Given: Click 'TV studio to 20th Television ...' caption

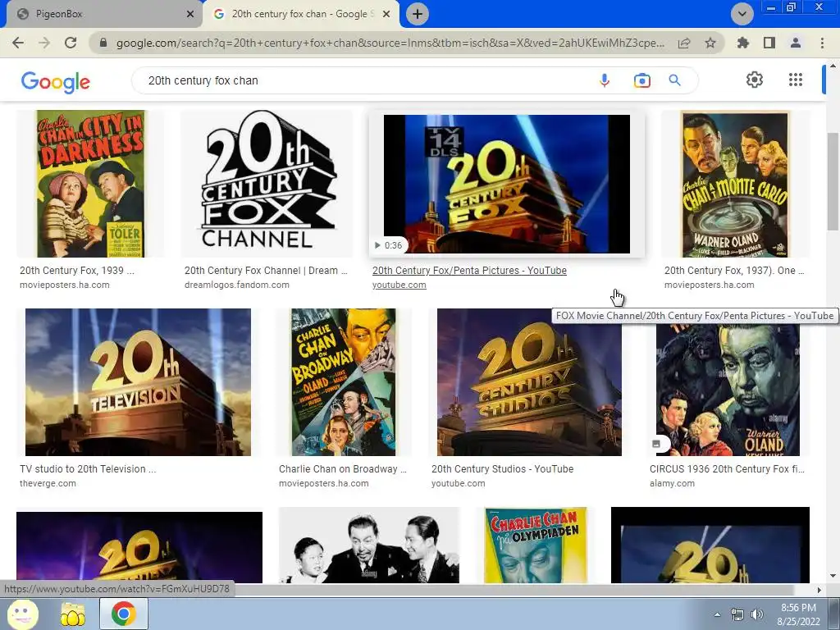Looking at the screenshot, I should (x=88, y=468).
